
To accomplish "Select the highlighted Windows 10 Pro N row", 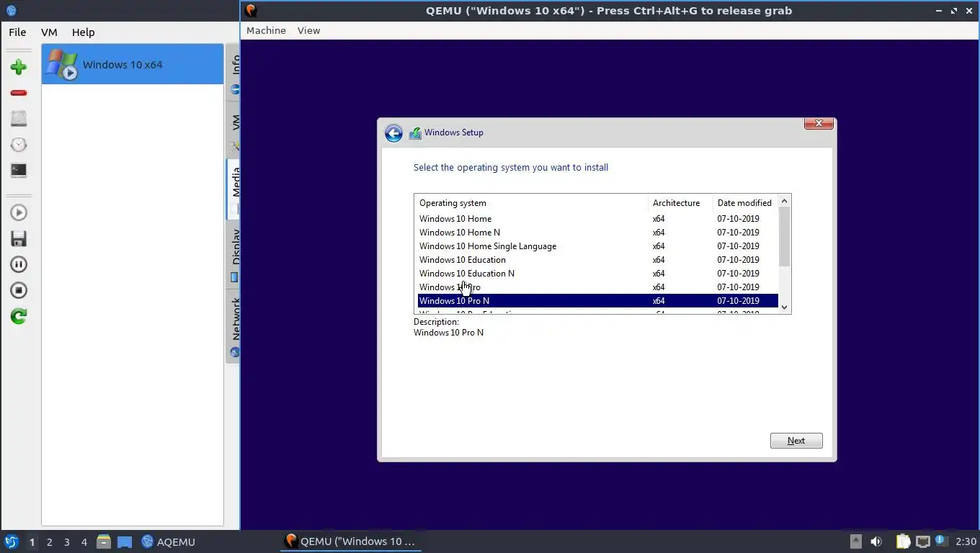I will point(598,301).
